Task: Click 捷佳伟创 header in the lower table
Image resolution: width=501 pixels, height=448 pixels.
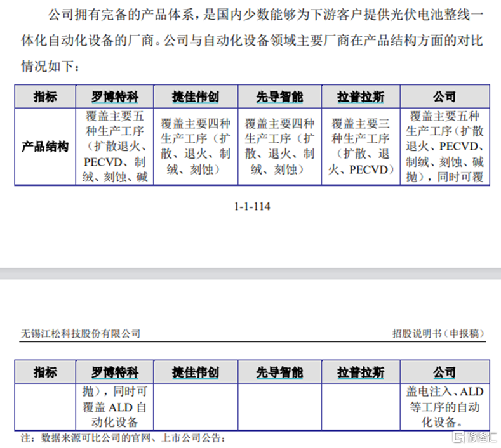Action: [196, 372]
